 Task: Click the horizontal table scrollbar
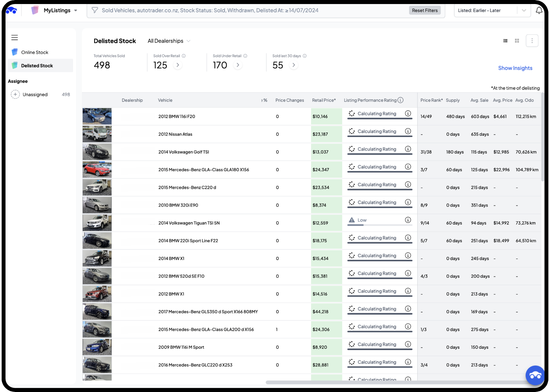pyautogui.click(x=395, y=382)
